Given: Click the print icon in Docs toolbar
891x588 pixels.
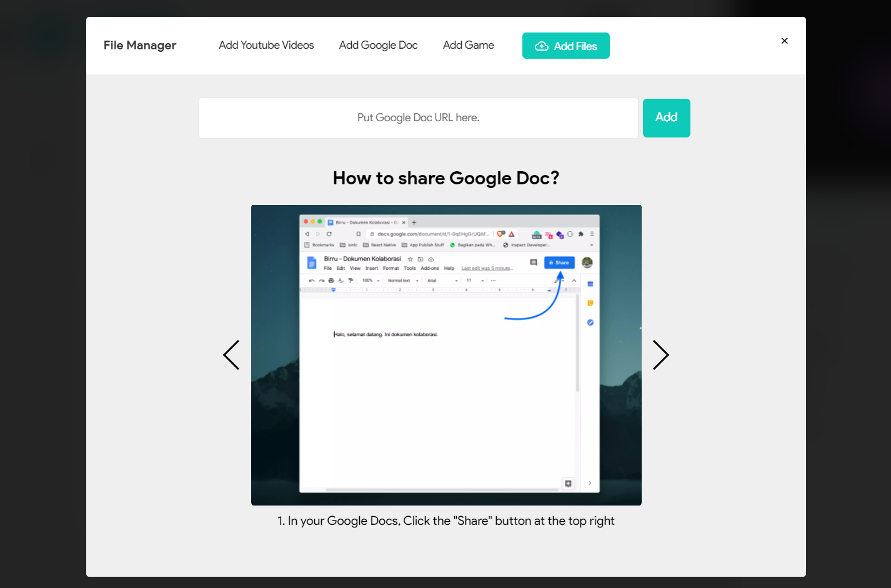Looking at the screenshot, I should point(331,281).
